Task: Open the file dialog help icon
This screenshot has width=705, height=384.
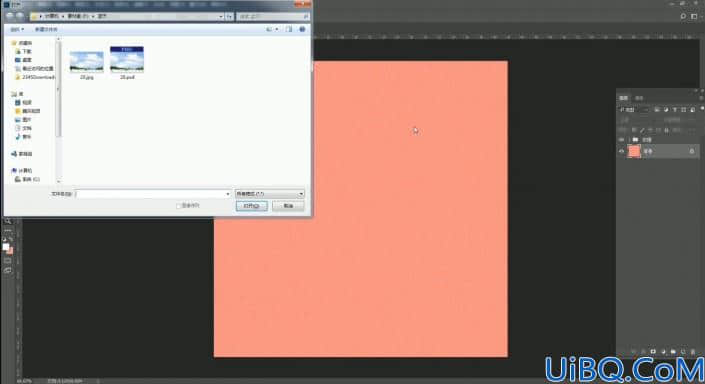Action: coord(302,29)
